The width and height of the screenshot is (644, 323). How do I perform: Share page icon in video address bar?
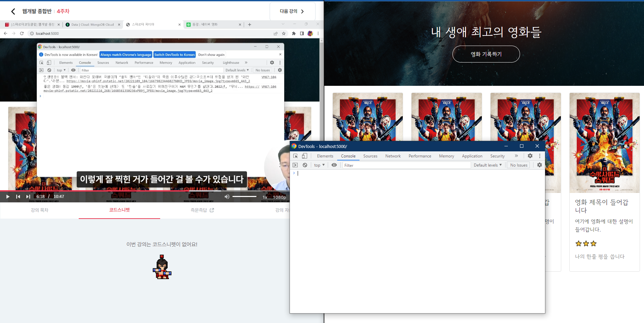click(276, 33)
